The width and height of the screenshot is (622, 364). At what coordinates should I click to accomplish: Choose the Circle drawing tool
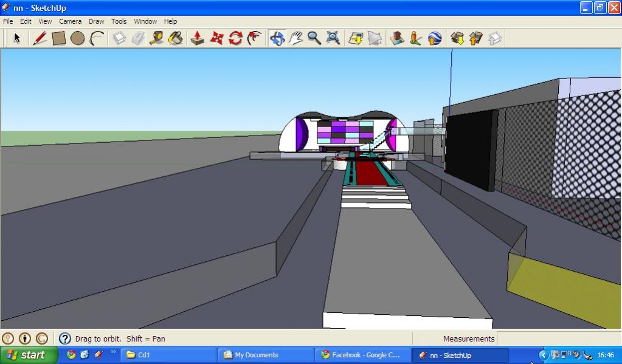pyautogui.click(x=77, y=38)
